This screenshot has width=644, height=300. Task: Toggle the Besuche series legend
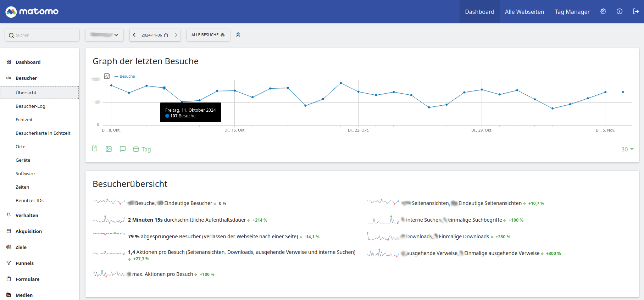pos(125,76)
